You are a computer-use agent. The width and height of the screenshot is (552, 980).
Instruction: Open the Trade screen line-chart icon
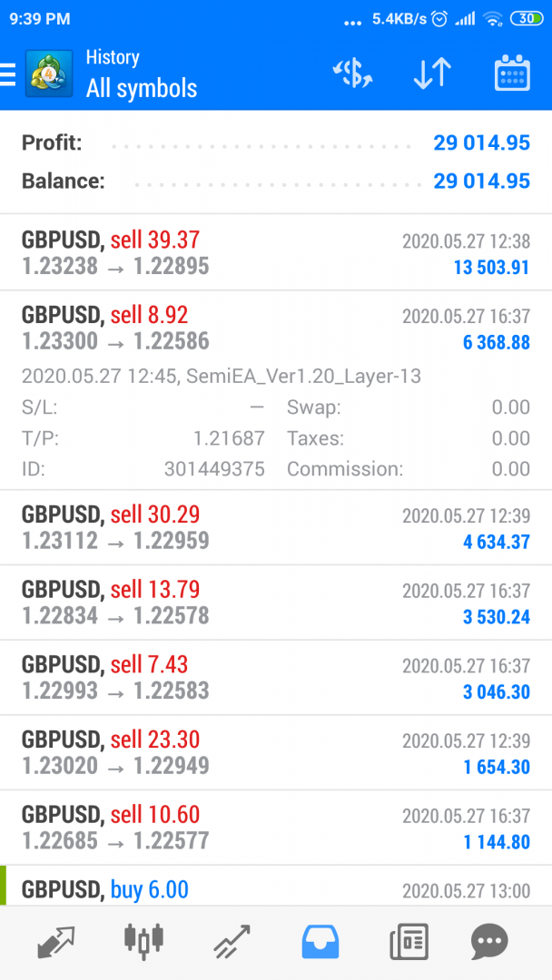coord(232,942)
